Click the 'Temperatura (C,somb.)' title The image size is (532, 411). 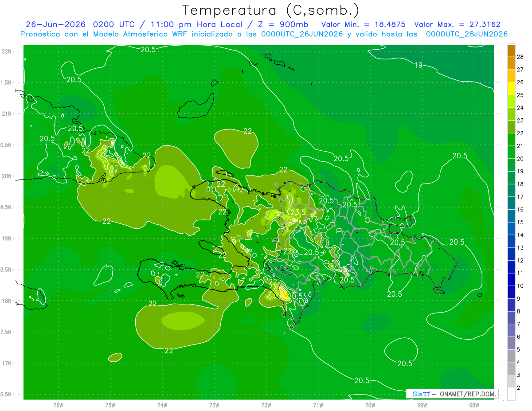(270, 10)
